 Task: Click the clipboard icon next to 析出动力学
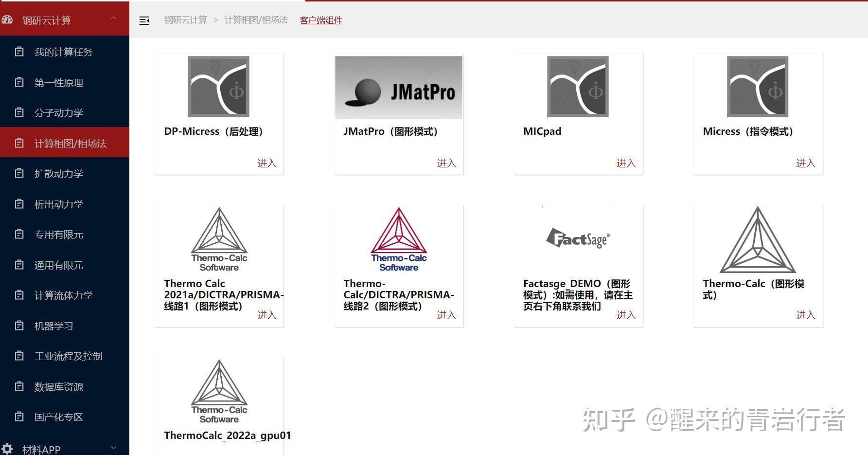(x=19, y=203)
